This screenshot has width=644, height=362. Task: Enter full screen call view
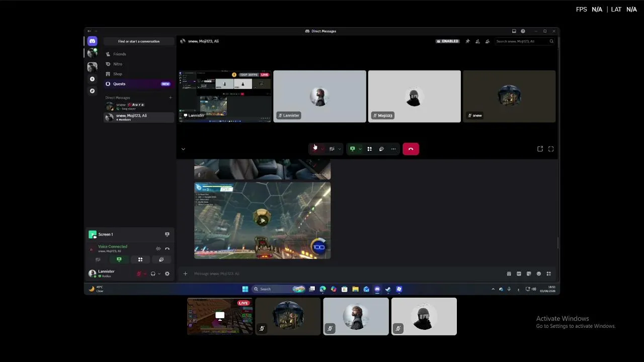[551, 149]
